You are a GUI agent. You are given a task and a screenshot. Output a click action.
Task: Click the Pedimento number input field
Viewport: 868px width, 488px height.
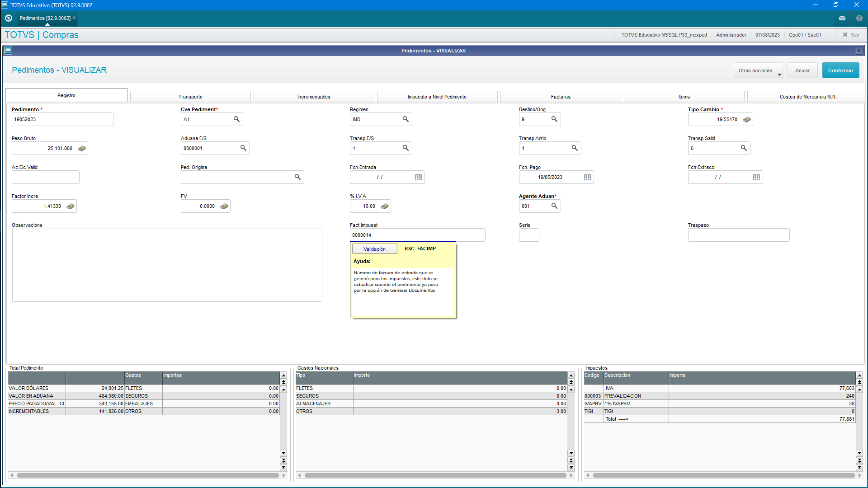(62, 119)
